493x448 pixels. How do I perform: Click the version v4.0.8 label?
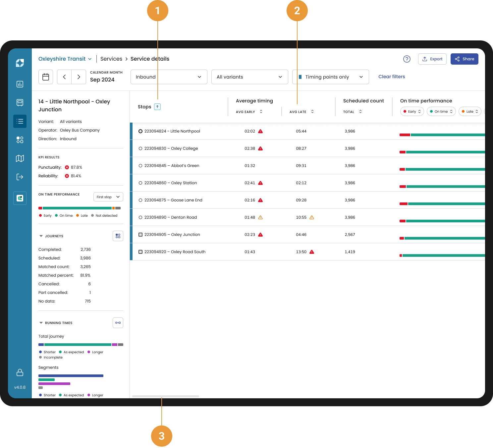[x=20, y=387]
